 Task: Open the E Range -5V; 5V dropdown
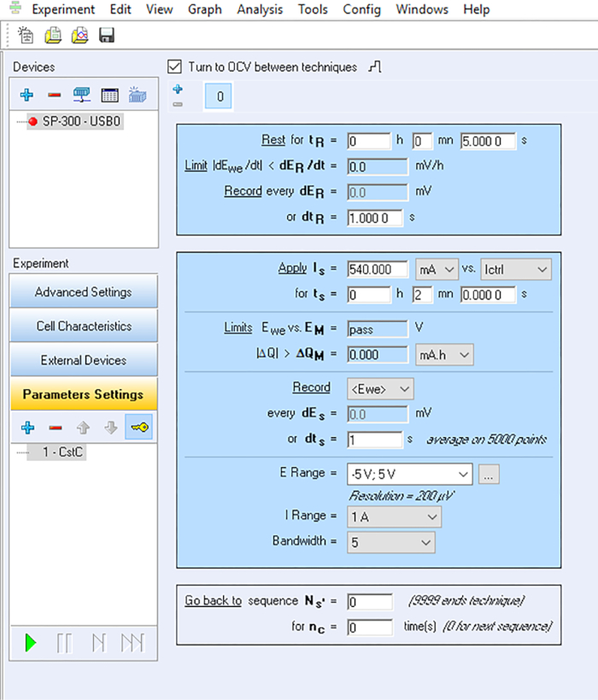(409, 474)
